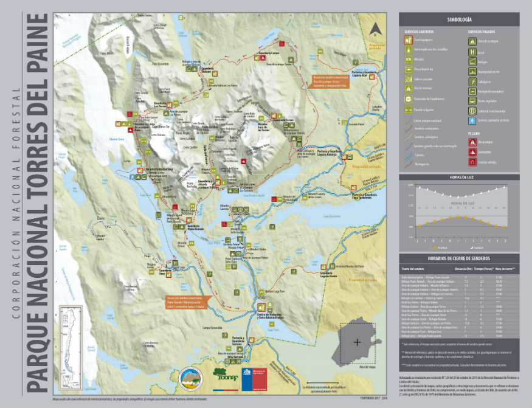The width and height of the screenshot is (532, 408).
Task: Click the 'PELIGRO' legend heading
Action: pyautogui.click(x=474, y=134)
